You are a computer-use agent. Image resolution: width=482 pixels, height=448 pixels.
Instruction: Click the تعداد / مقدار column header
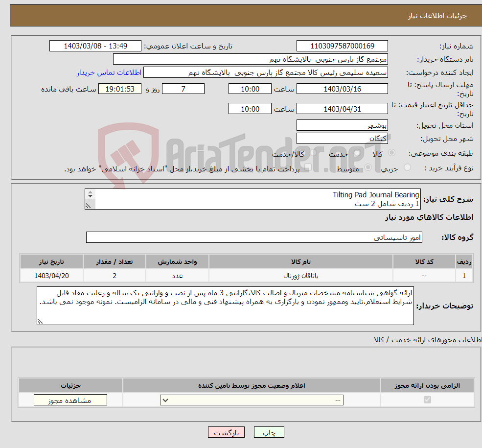click(x=115, y=261)
